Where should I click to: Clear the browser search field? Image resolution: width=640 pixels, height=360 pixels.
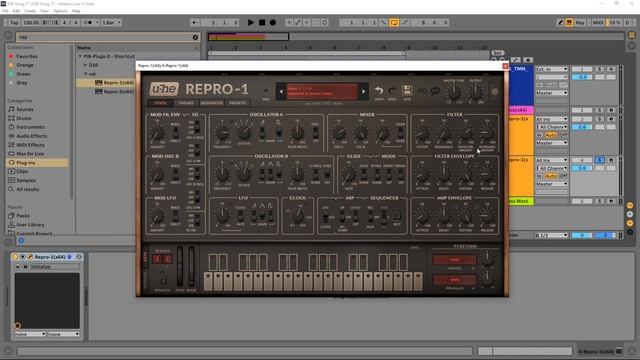pyautogui.click(x=195, y=37)
